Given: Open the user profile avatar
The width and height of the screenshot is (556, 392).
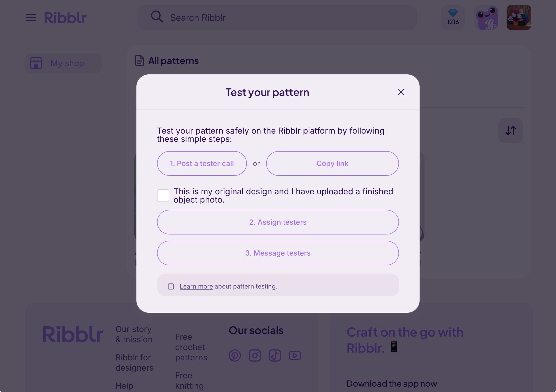Looking at the screenshot, I should point(519,18).
